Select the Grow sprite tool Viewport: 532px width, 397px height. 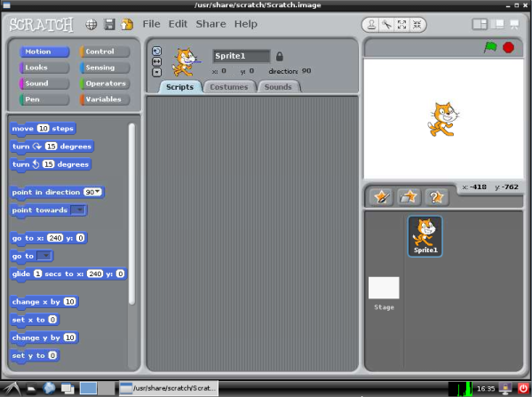coord(401,25)
